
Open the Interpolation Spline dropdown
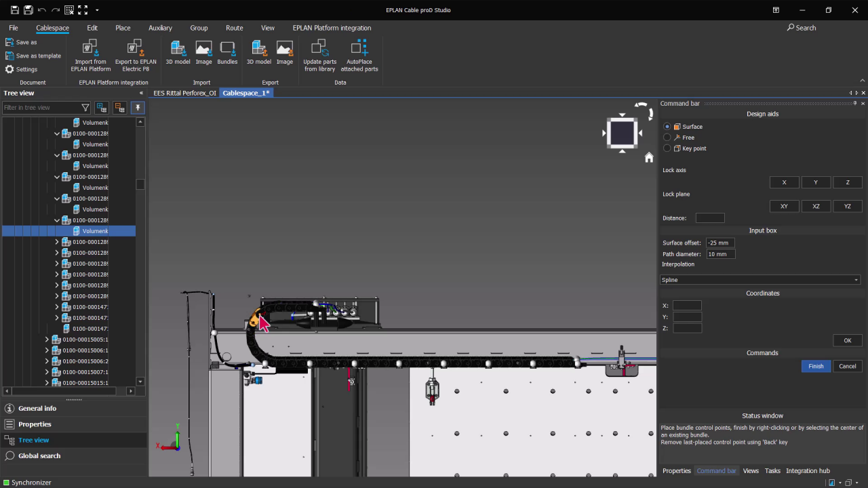click(856, 279)
